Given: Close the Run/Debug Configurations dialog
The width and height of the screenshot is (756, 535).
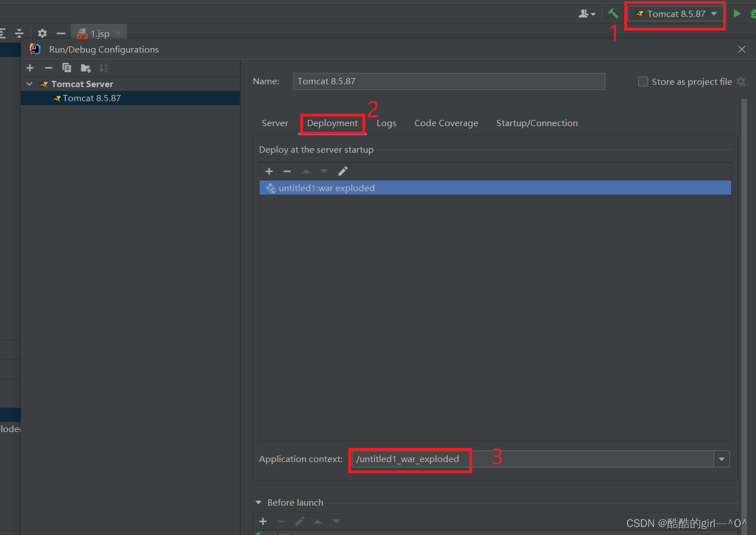Looking at the screenshot, I should coord(742,50).
